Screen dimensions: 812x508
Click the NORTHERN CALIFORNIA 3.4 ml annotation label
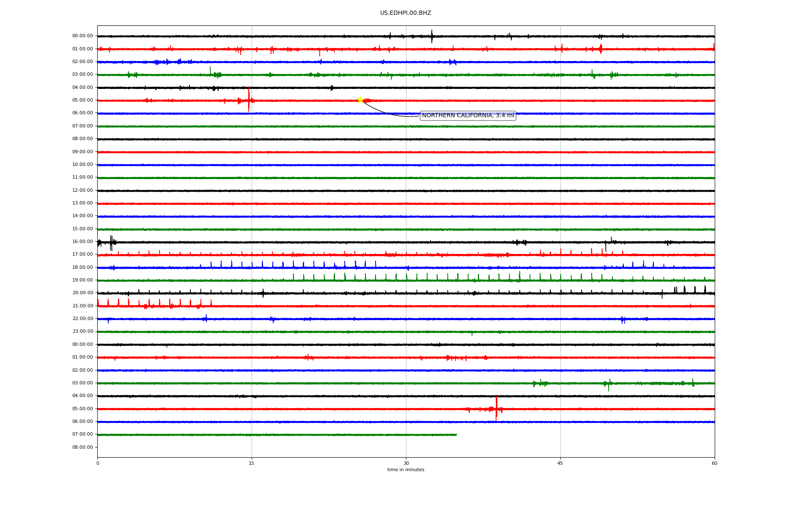(x=468, y=116)
